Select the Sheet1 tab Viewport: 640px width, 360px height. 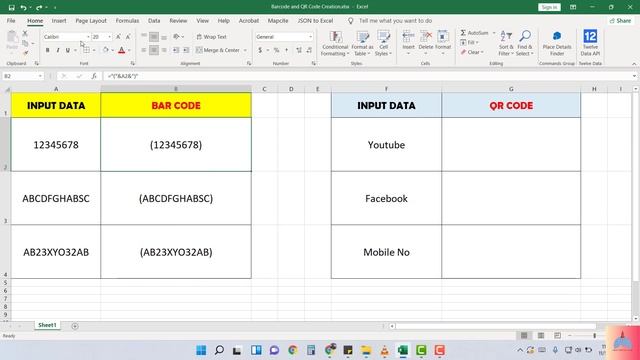[47, 325]
